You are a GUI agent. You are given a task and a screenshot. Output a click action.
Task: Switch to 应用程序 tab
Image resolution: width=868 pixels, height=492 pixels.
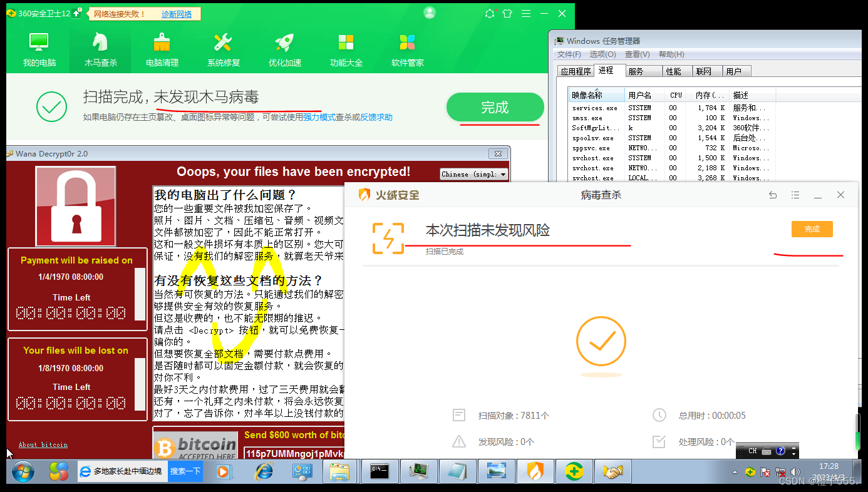pyautogui.click(x=576, y=71)
